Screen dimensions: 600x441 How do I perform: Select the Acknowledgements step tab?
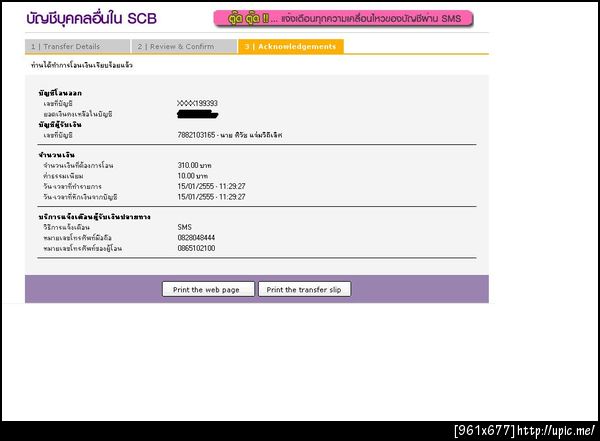[290, 46]
